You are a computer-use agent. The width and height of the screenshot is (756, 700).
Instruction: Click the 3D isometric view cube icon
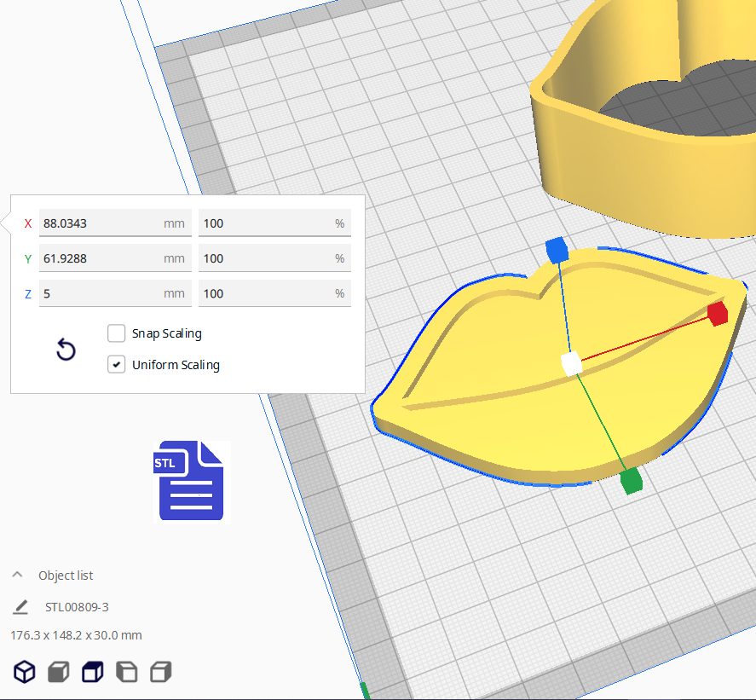[25, 672]
